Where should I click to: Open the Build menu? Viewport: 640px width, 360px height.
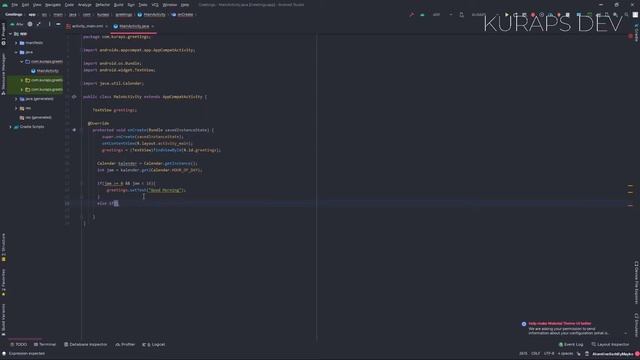point(118,5)
